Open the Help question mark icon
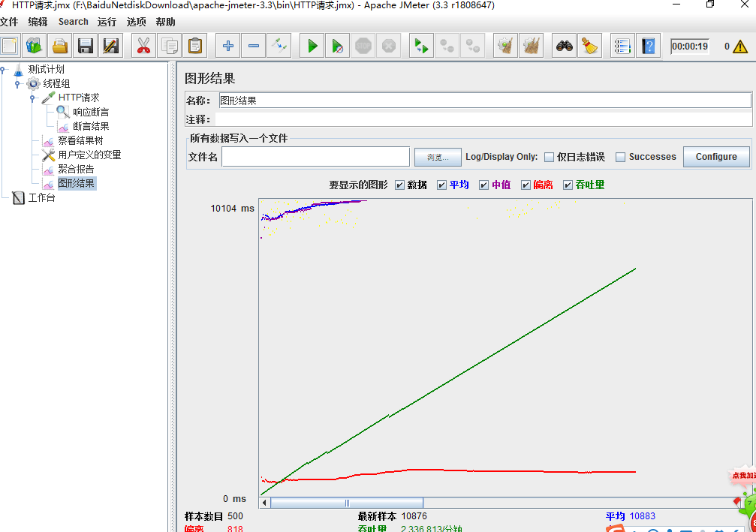 (648, 47)
